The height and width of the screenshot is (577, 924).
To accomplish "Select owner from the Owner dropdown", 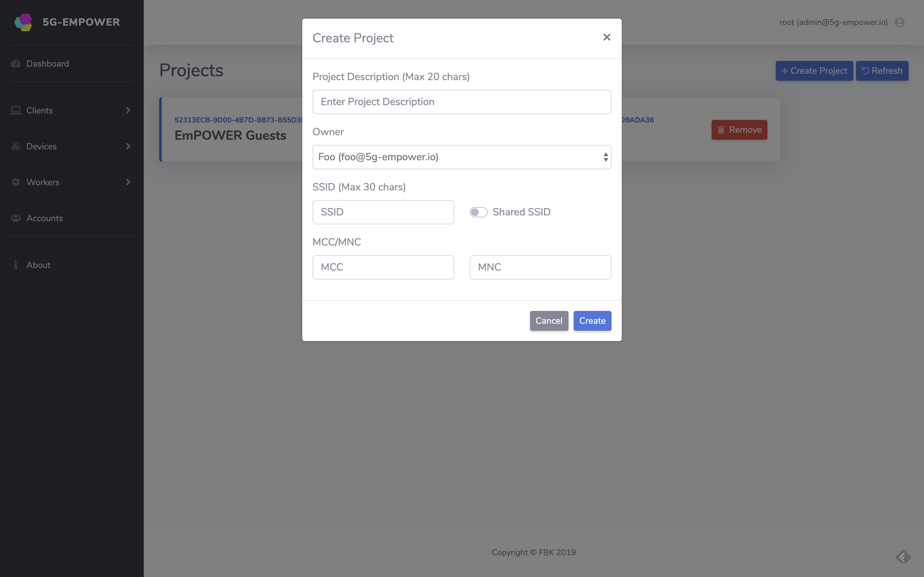I will tap(462, 157).
